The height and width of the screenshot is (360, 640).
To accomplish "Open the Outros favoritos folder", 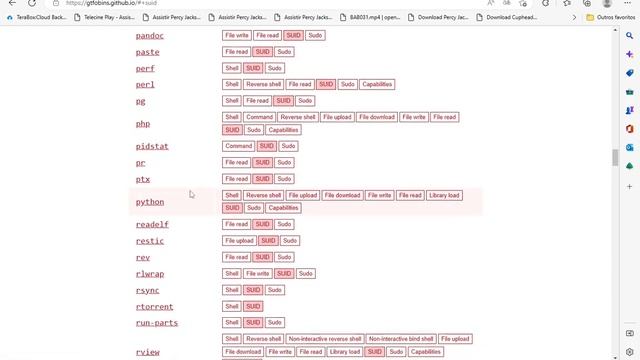I will point(611,18).
